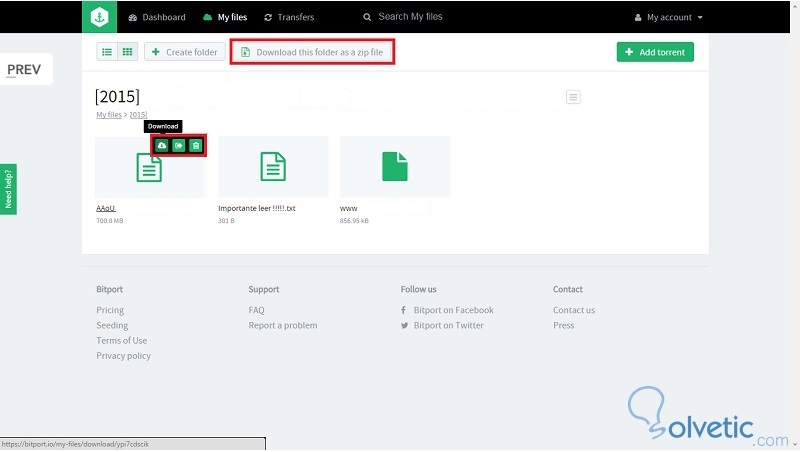This screenshot has width=800, height=452.
Task: Go to My files tab
Action: tap(225, 17)
